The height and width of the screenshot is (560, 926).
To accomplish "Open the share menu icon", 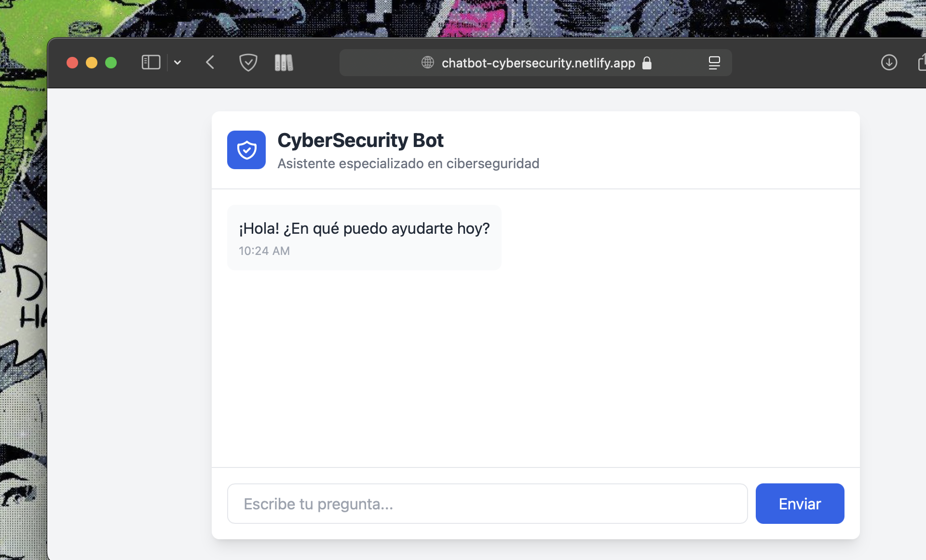I will 922,63.
